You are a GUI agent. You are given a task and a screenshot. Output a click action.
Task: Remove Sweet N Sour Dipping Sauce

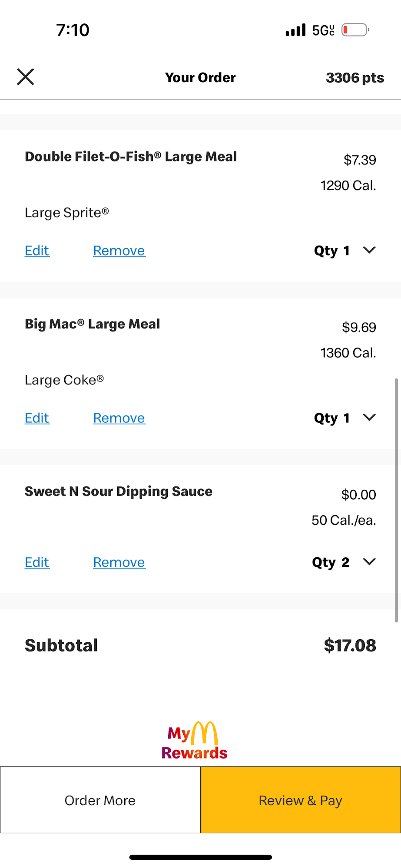(x=119, y=562)
